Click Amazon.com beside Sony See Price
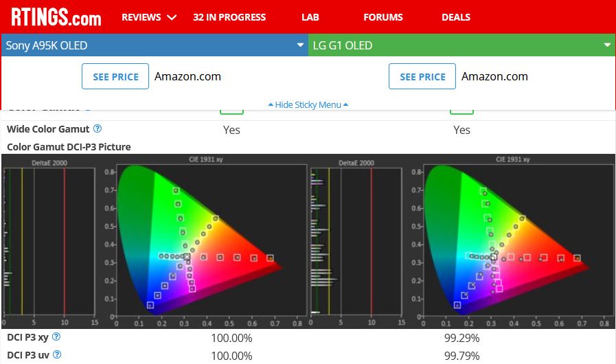The image size is (616, 364). [x=187, y=76]
